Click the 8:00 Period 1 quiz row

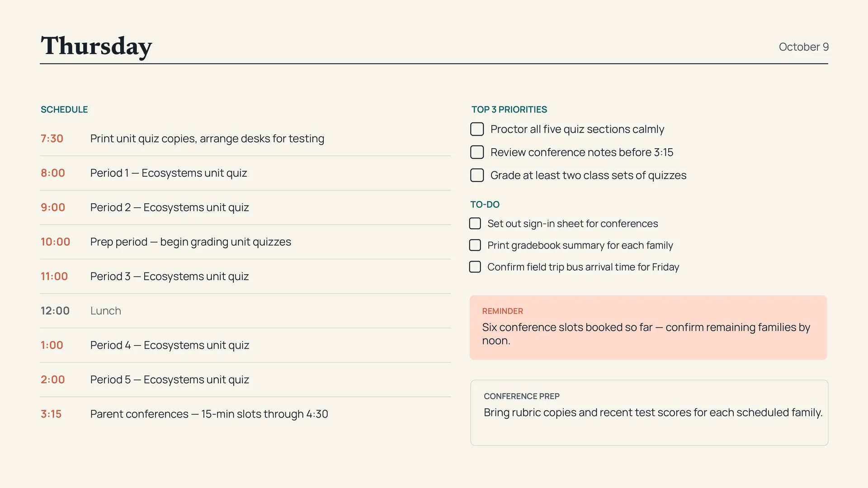[x=245, y=173]
